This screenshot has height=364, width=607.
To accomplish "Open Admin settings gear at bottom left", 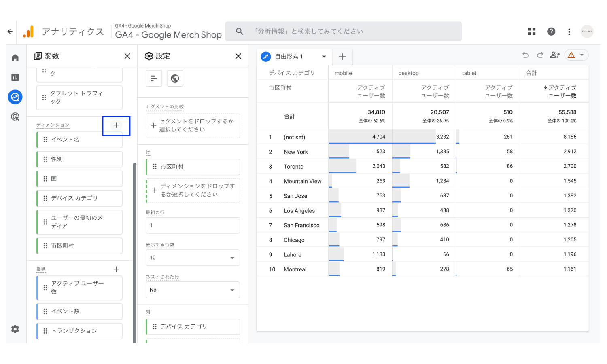I will [15, 329].
